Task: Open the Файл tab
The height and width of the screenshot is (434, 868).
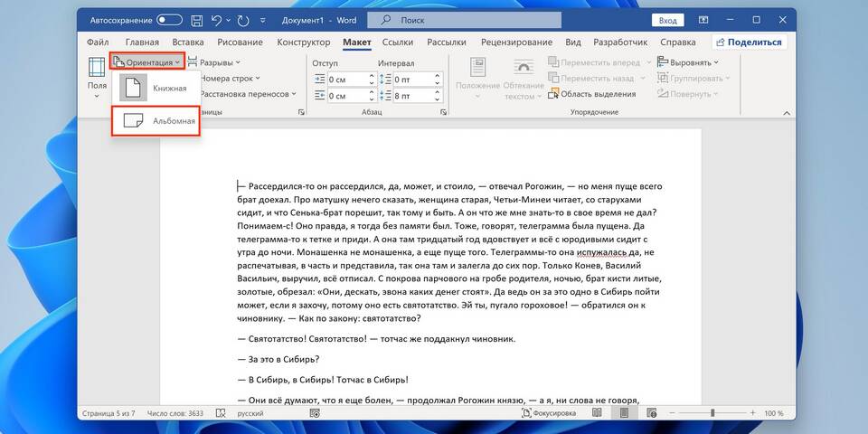Action: pos(98,42)
